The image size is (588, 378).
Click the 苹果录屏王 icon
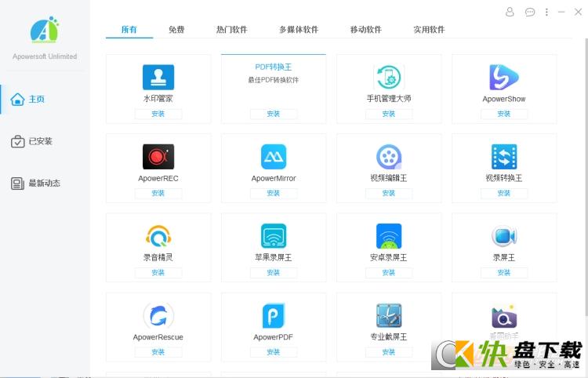(x=274, y=236)
